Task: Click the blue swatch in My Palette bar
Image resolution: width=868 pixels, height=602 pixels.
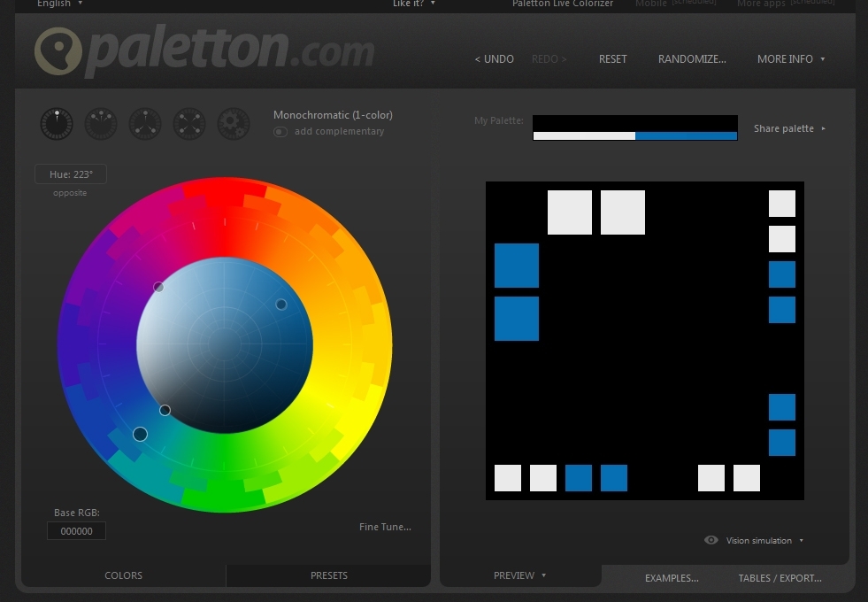Action: click(x=686, y=135)
